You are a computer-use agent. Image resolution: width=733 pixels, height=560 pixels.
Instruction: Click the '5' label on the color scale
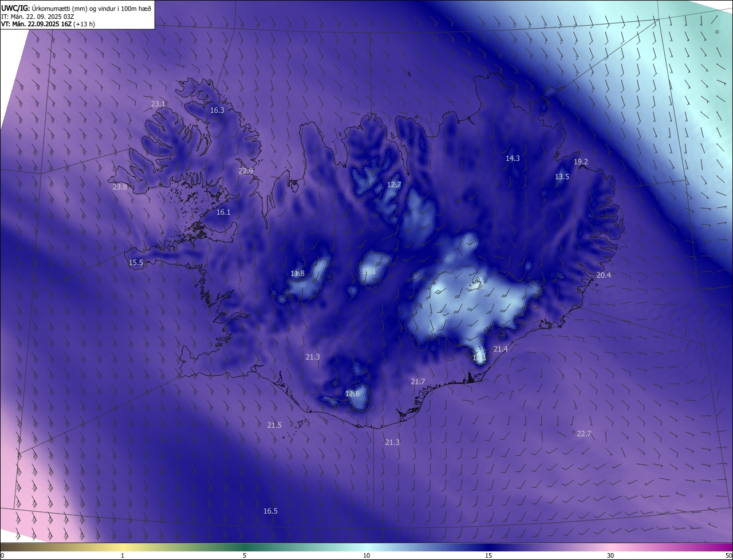(x=245, y=555)
